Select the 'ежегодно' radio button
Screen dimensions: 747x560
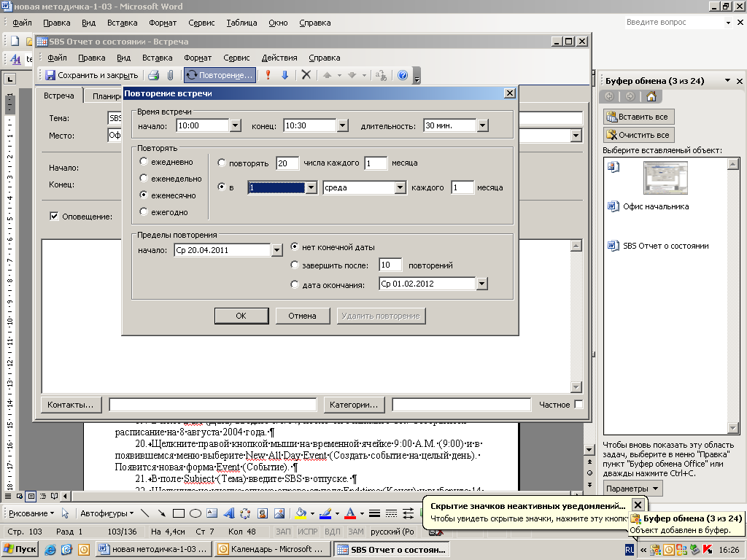pos(144,211)
